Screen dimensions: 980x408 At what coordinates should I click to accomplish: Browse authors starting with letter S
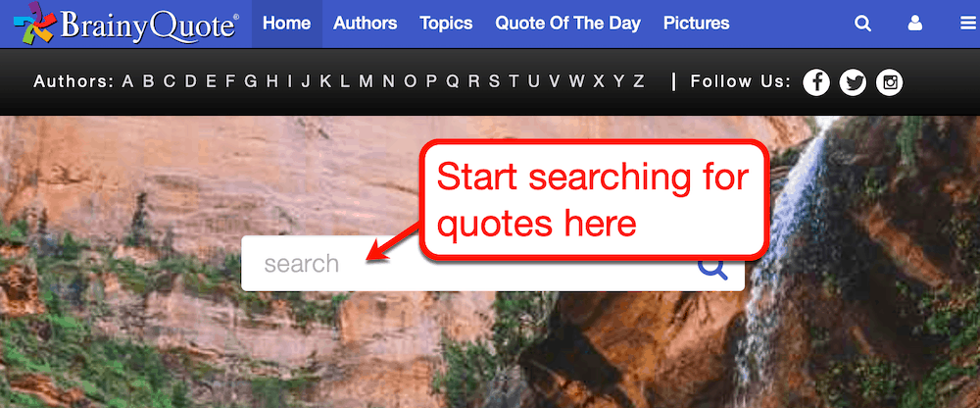coord(494,82)
